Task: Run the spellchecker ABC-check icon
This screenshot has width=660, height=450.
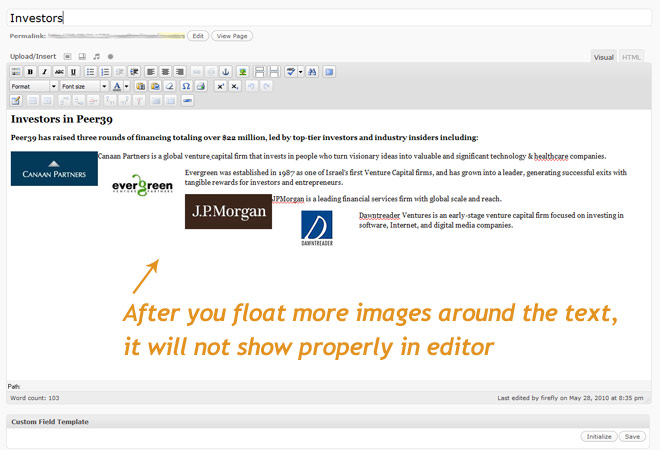Action: coord(290,72)
